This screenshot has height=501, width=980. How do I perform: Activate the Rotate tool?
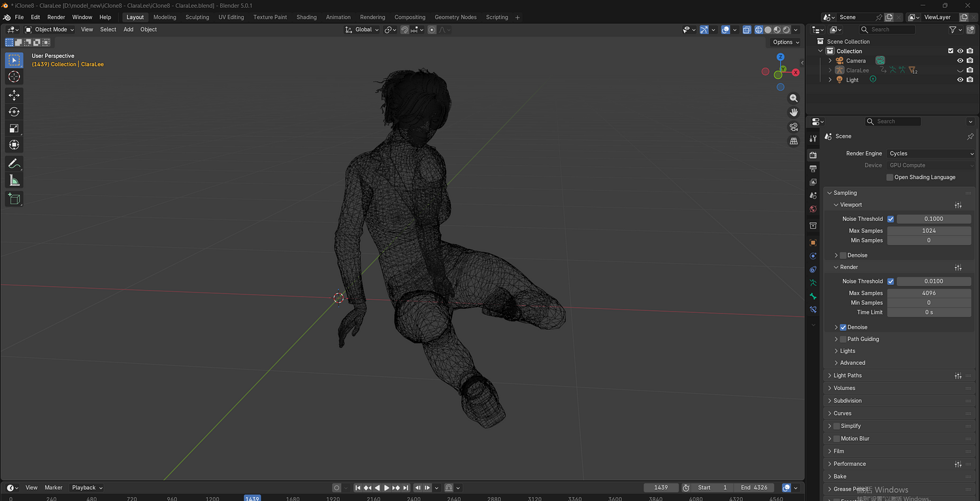click(x=14, y=112)
